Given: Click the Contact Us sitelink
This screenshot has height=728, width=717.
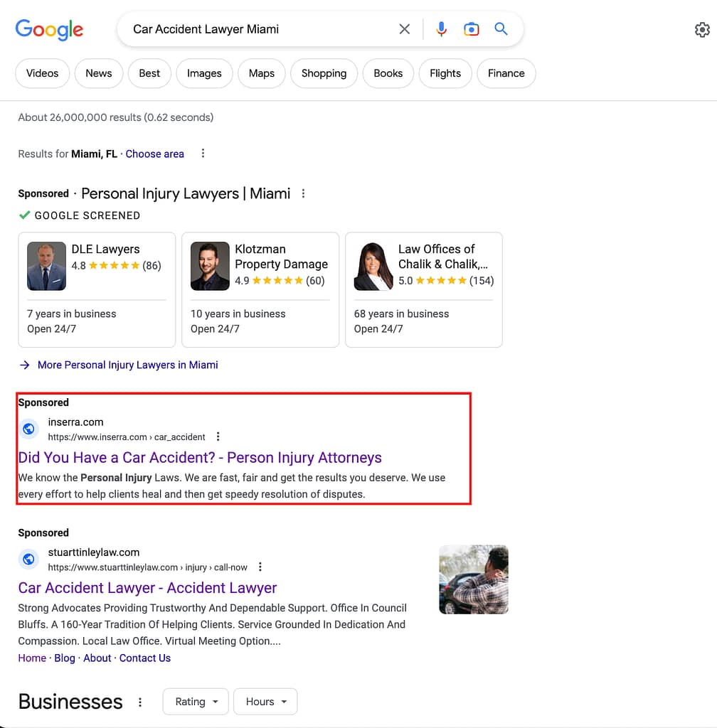Looking at the screenshot, I should [145, 658].
